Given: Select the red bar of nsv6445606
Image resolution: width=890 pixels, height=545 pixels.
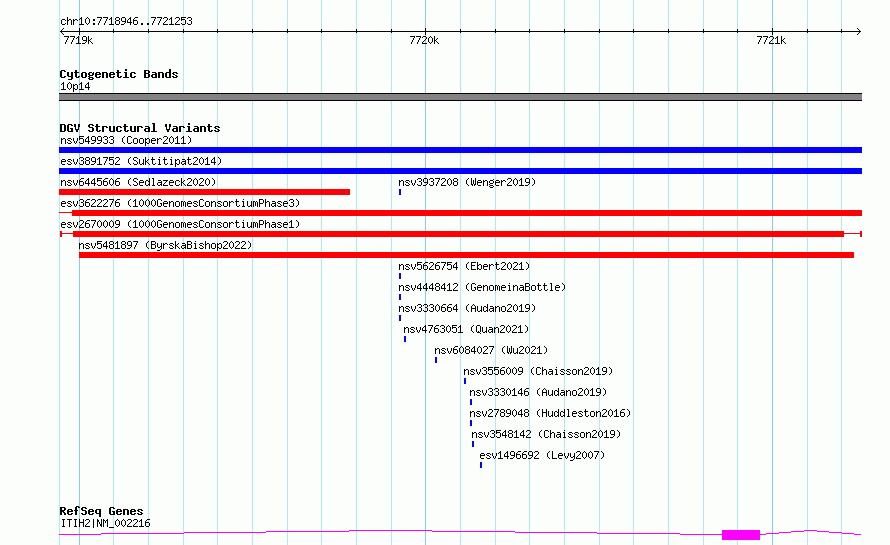Looking at the screenshot, I should (x=204, y=192).
